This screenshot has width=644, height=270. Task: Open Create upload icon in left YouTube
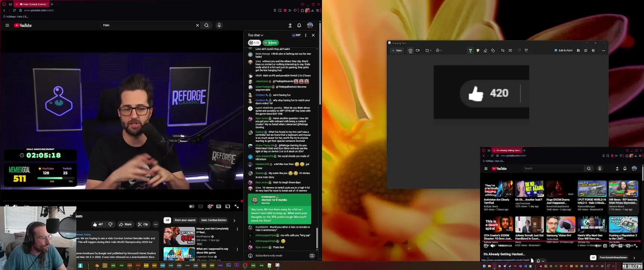290,25
